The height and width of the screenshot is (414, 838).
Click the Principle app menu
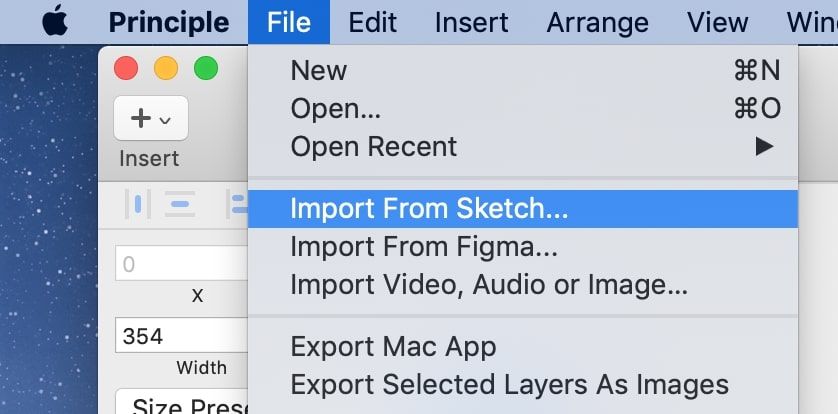tap(168, 21)
